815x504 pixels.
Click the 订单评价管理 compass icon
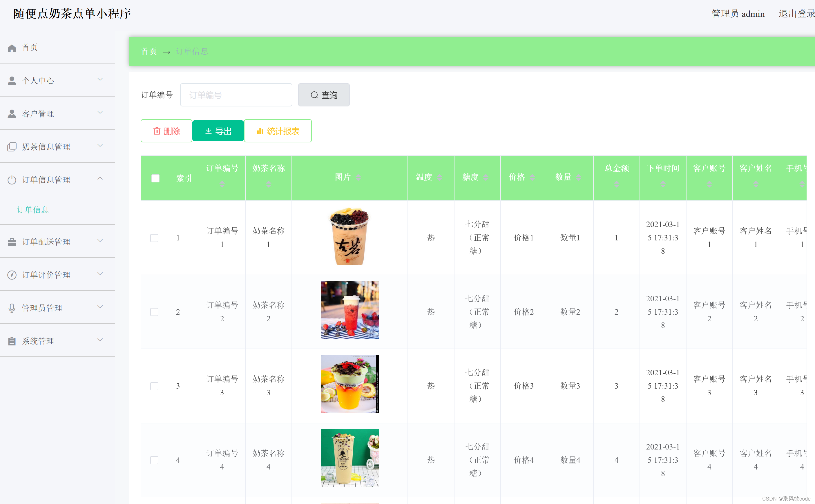point(12,275)
